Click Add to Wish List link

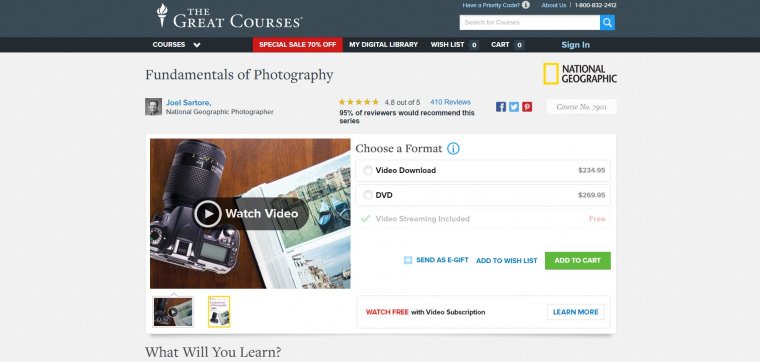(x=507, y=261)
